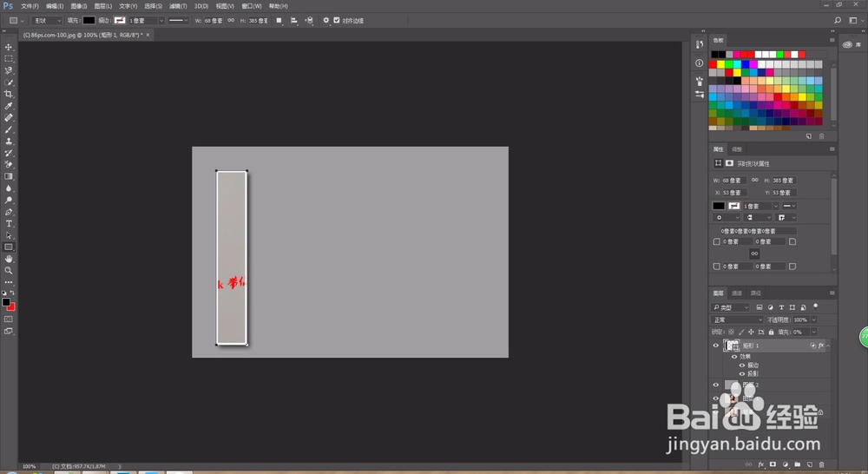Open the 编辑(E) menu
The image size is (868, 474).
55,6
